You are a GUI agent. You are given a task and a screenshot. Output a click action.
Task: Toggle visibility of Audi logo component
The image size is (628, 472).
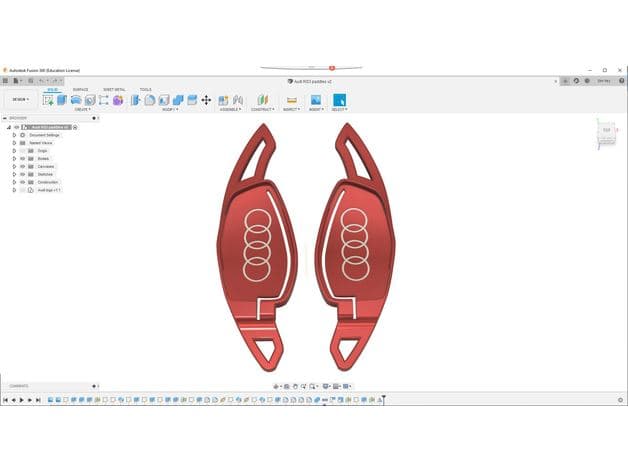[23, 190]
